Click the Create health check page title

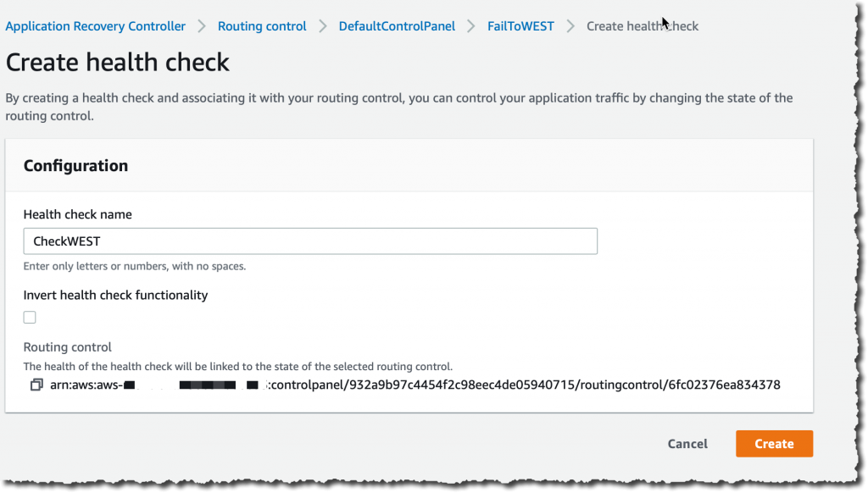click(x=117, y=62)
